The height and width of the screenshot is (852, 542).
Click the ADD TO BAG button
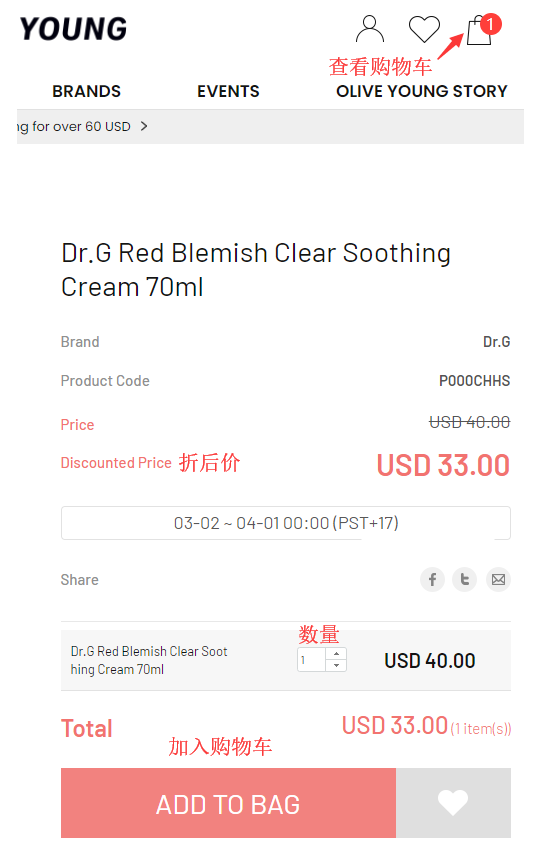(x=228, y=803)
